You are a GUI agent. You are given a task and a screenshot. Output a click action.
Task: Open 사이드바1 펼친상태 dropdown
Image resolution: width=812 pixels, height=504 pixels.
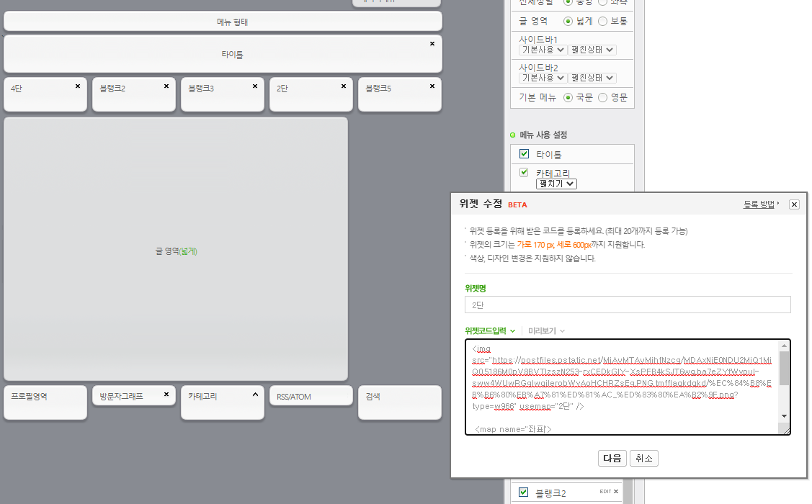point(592,50)
